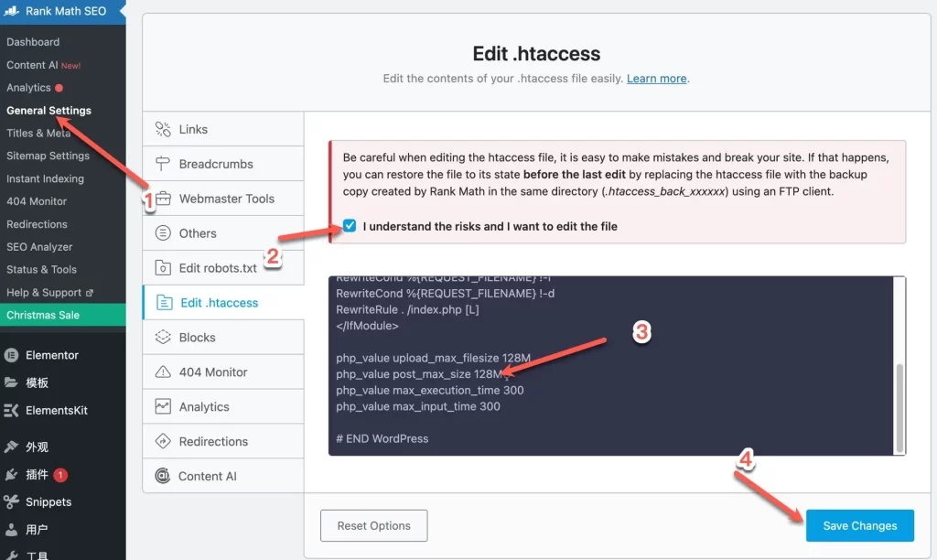Click the 用户 person icon
937x560 pixels.
point(11,530)
